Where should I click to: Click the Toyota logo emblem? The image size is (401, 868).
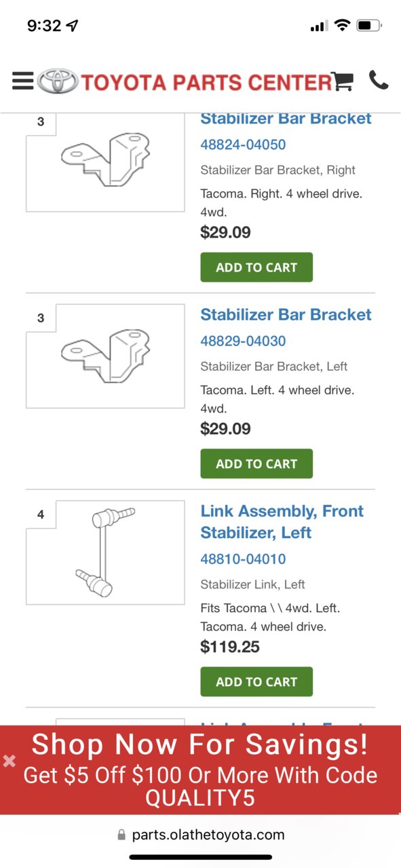point(58,81)
